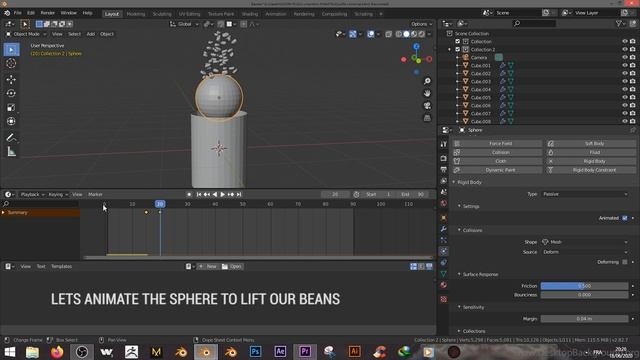
Task: Adjust the Bounciness slider
Action: click(x=584, y=295)
